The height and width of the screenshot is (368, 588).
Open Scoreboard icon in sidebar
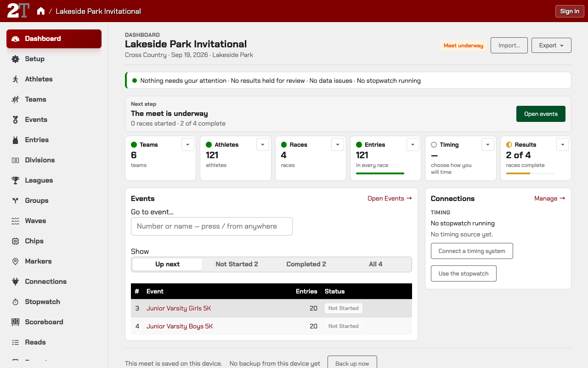pos(16,322)
